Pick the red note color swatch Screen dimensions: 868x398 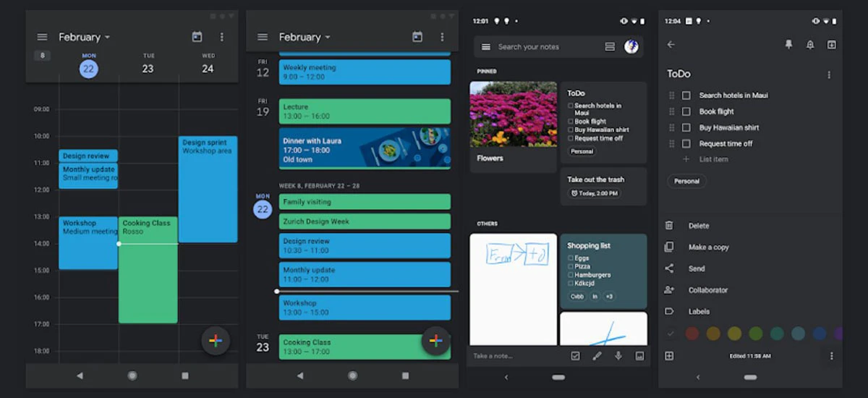(692, 334)
